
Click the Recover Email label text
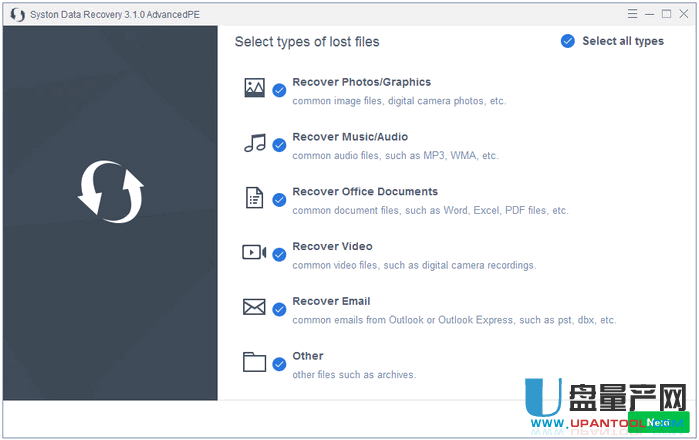(331, 301)
